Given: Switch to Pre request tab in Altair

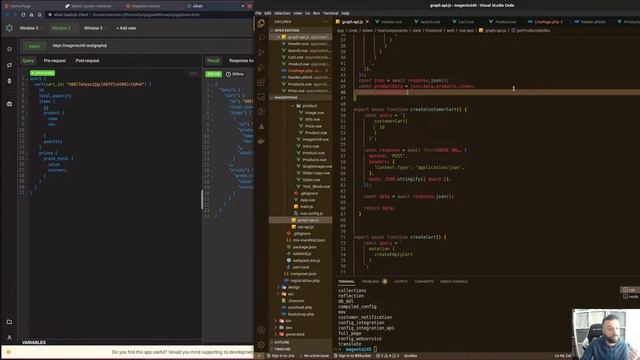Looking at the screenshot, I should 54,60.
